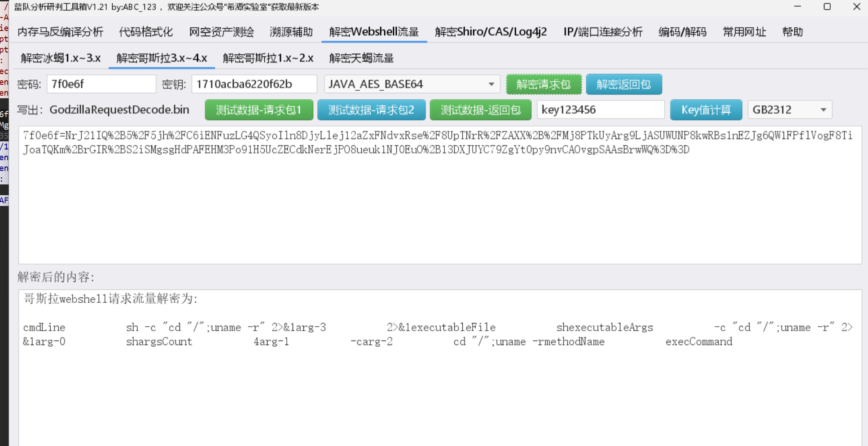Screen dimensions: 868x446
Task: Select the 解密Shiro/CAS/Log4j2 tab
Action: [x=491, y=32]
